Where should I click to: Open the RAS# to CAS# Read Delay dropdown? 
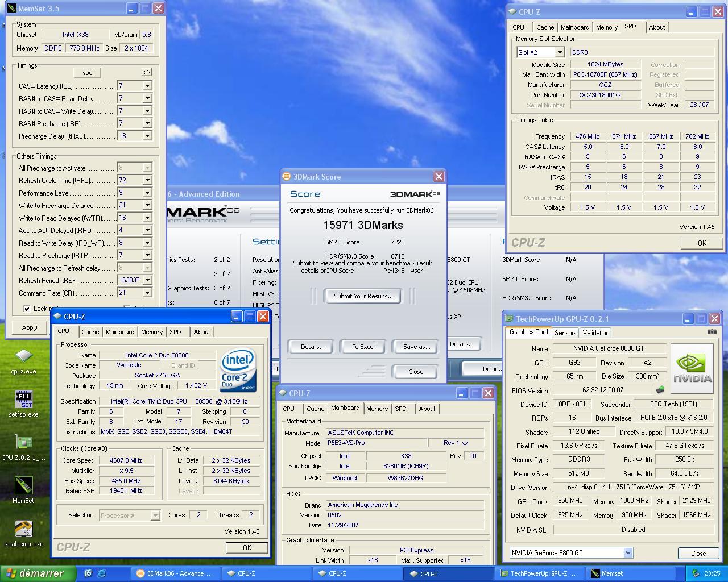tap(147, 98)
